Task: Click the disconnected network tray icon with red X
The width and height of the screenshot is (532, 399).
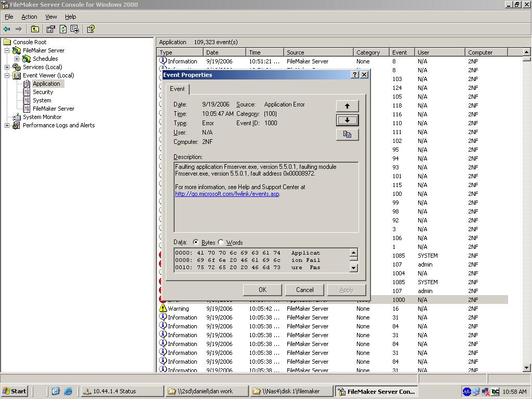Action: pos(486,392)
